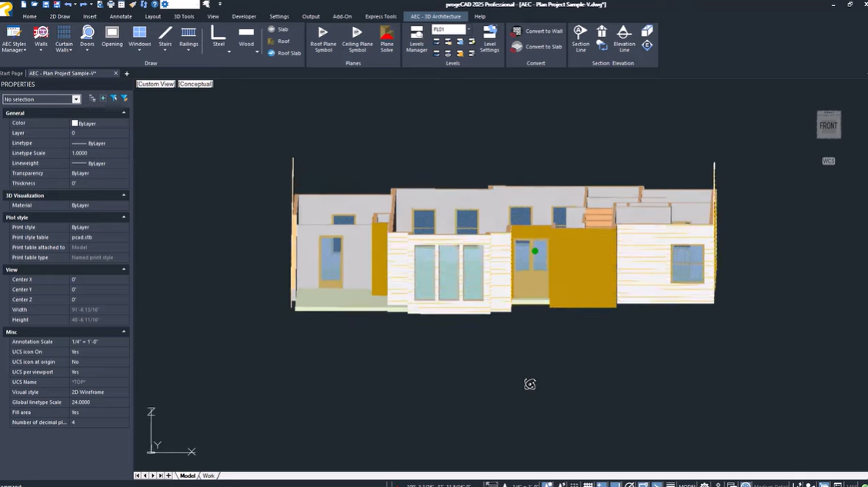Open the No selection dropdown

tap(76, 99)
